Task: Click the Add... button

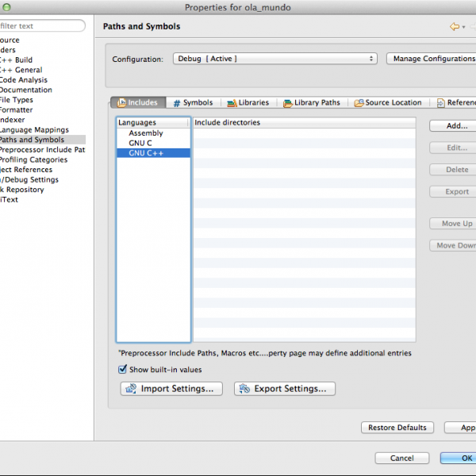Action: point(453,125)
